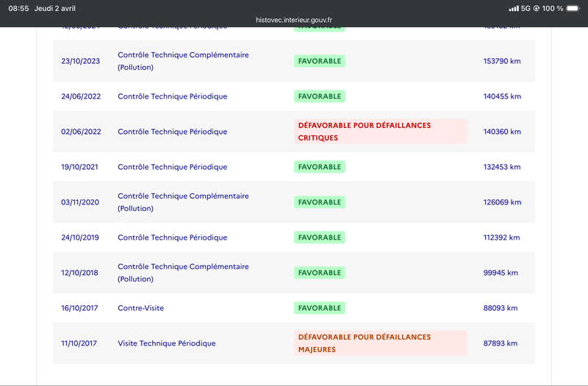
Task: Select the 140360 km mileage value
Action: [502, 132]
